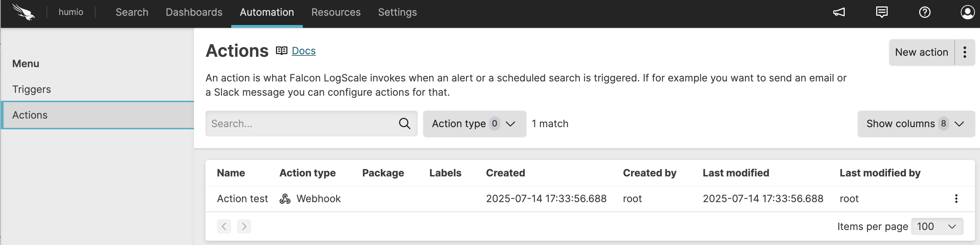Screen dimensions: 980x245
Task: Open the feedback chat icon
Action: click(x=882, y=12)
